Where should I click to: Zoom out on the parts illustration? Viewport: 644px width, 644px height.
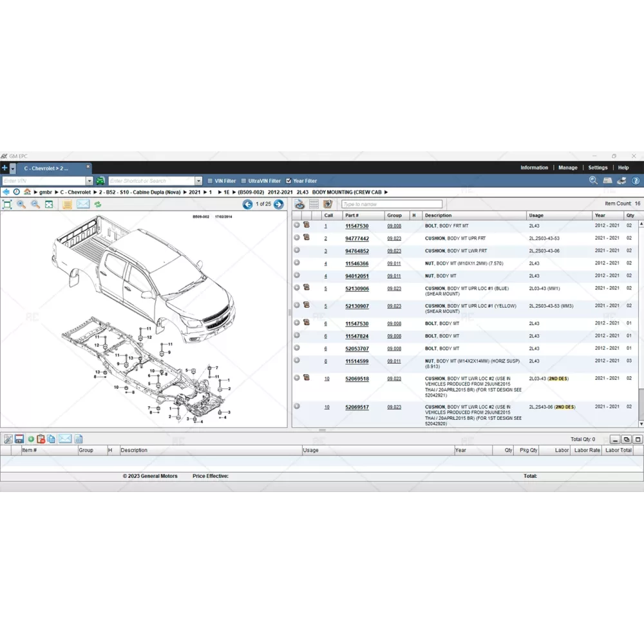point(35,204)
